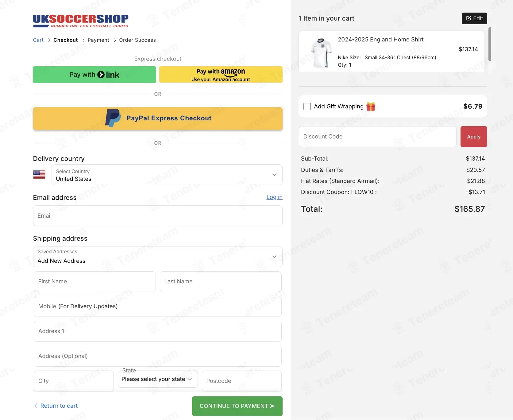Viewport: 513px width, 420px height.
Task: Click the Edit cart button
Action: coord(474,18)
